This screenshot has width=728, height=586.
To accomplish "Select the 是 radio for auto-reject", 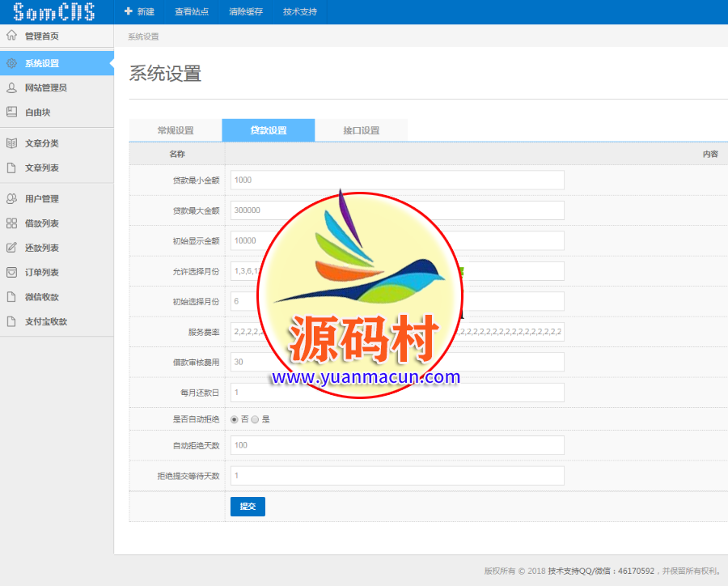I will click(x=255, y=419).
